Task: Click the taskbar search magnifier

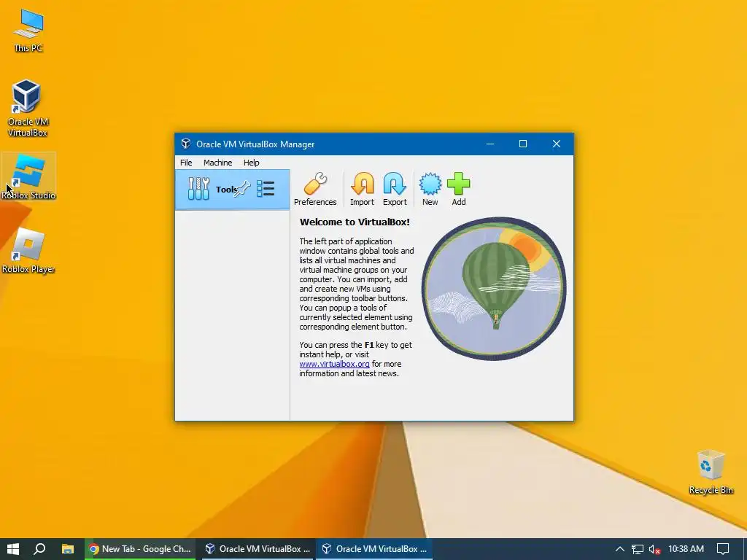Action: coord(40,549)
